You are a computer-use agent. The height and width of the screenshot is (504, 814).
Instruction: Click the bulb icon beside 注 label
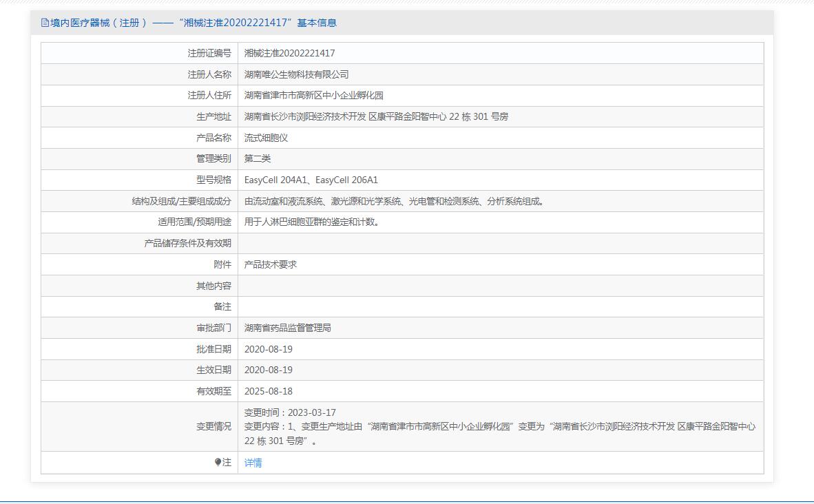218,462
